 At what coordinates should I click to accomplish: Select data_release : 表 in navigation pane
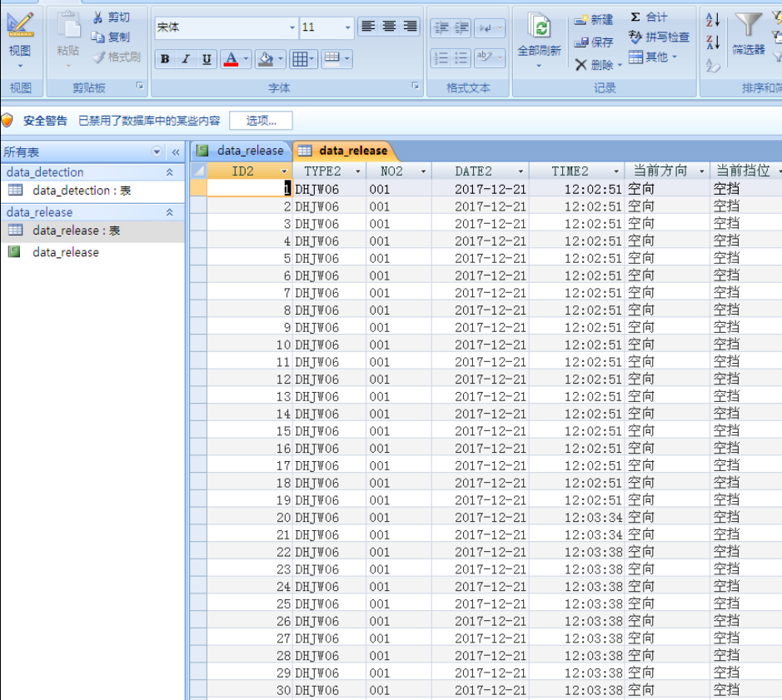click(x=92, y=231)
